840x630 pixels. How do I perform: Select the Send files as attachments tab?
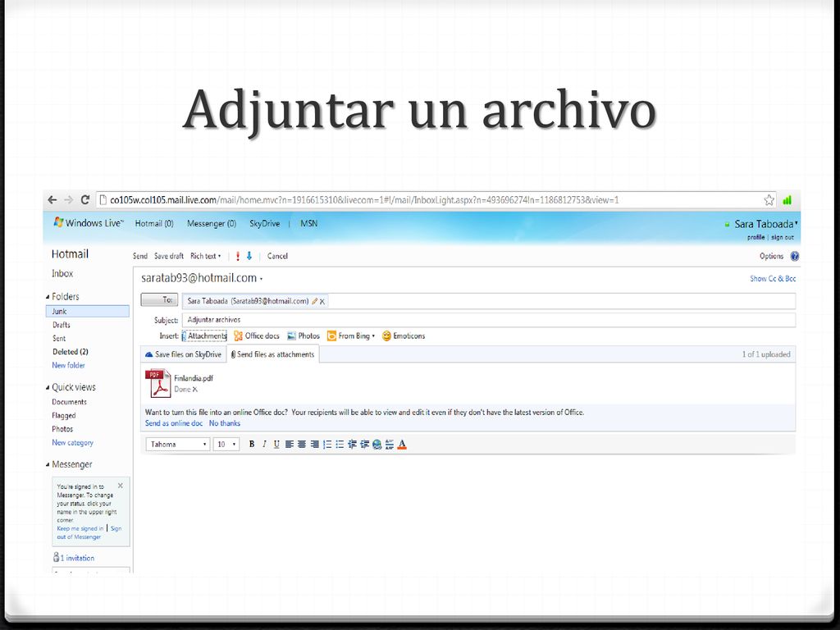(273, 354)
